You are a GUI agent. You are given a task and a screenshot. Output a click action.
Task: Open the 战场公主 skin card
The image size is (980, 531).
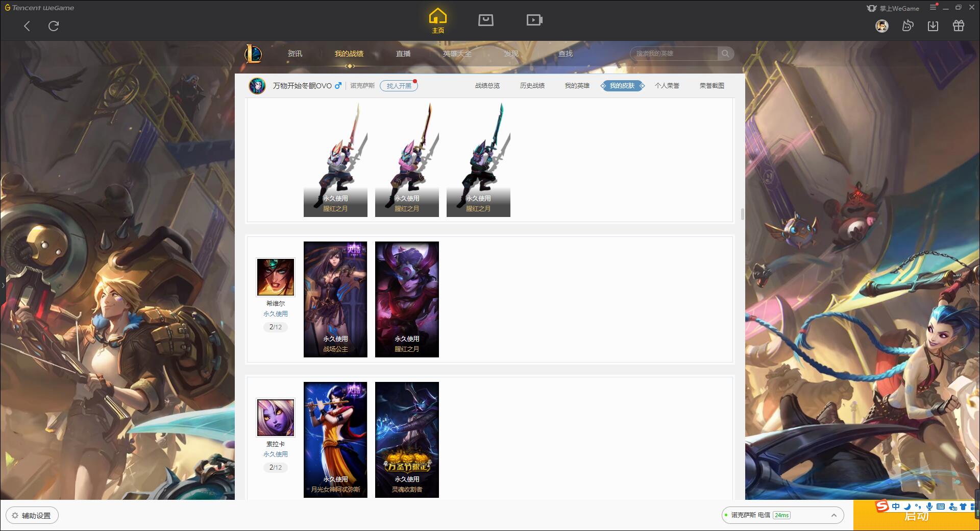pyautogui.click(x=335, y=299)
